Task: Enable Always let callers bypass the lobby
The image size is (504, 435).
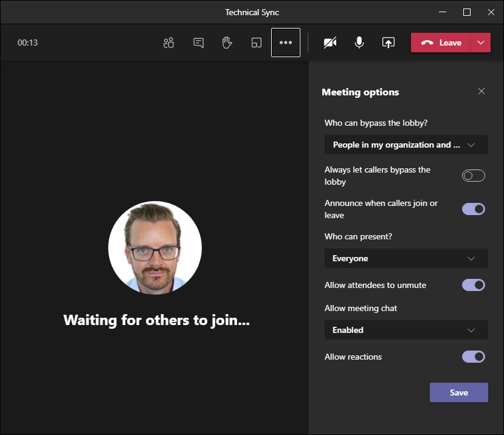Action: click(474, 176)
